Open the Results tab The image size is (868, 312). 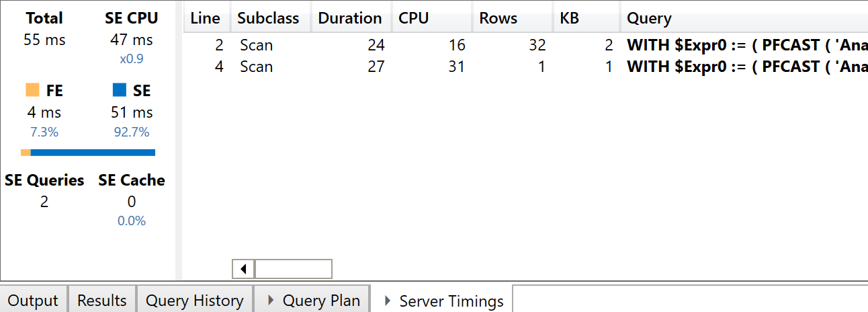point(102,300)
